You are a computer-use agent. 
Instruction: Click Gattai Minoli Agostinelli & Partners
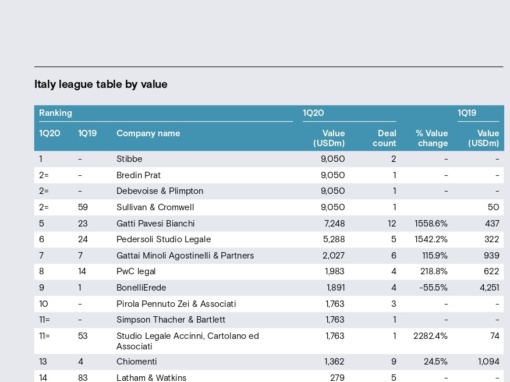(185, 256)
